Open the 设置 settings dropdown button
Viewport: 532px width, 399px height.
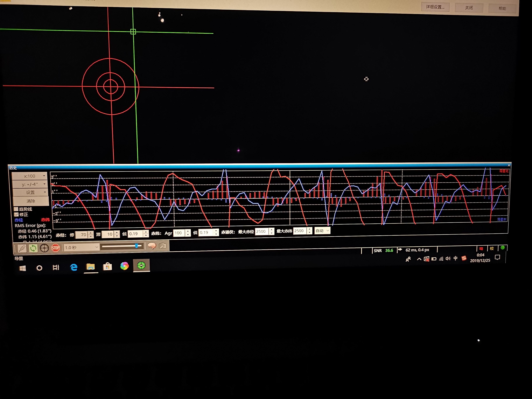coord(30,192)
